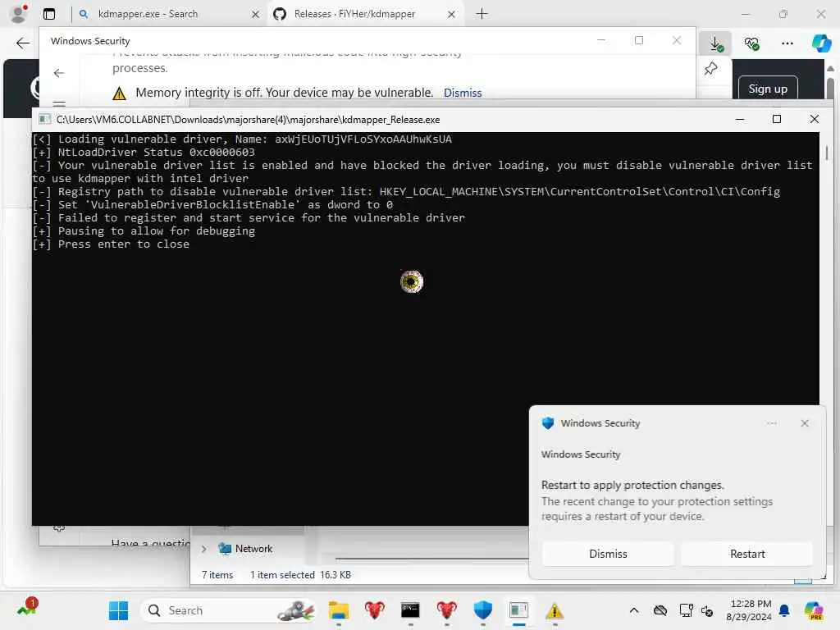The height and width of the screenshot is (630, 840).
Task: Open the first red ram-head taskbar app
Action: (x=374, y=610)
